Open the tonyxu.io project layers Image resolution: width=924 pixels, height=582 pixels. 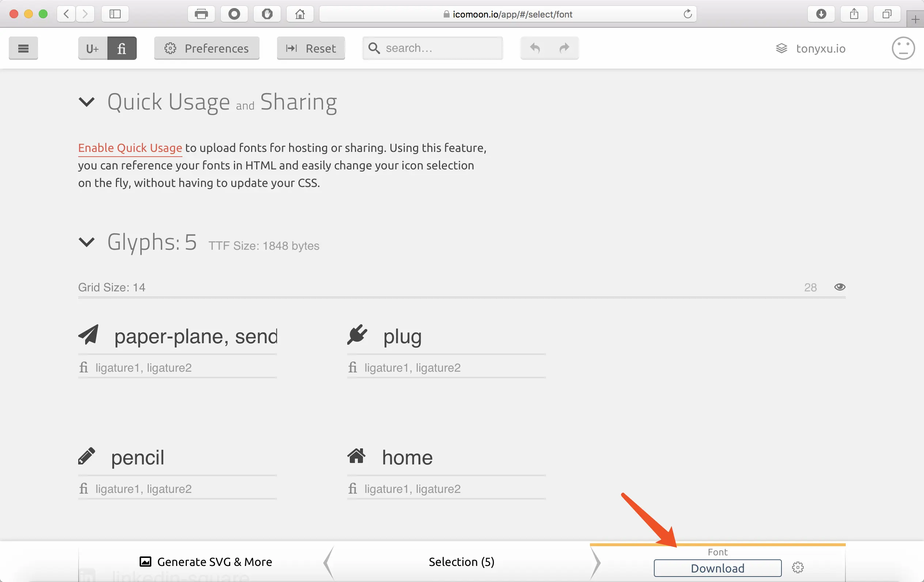pyautogui.click(x=810, y=49)
